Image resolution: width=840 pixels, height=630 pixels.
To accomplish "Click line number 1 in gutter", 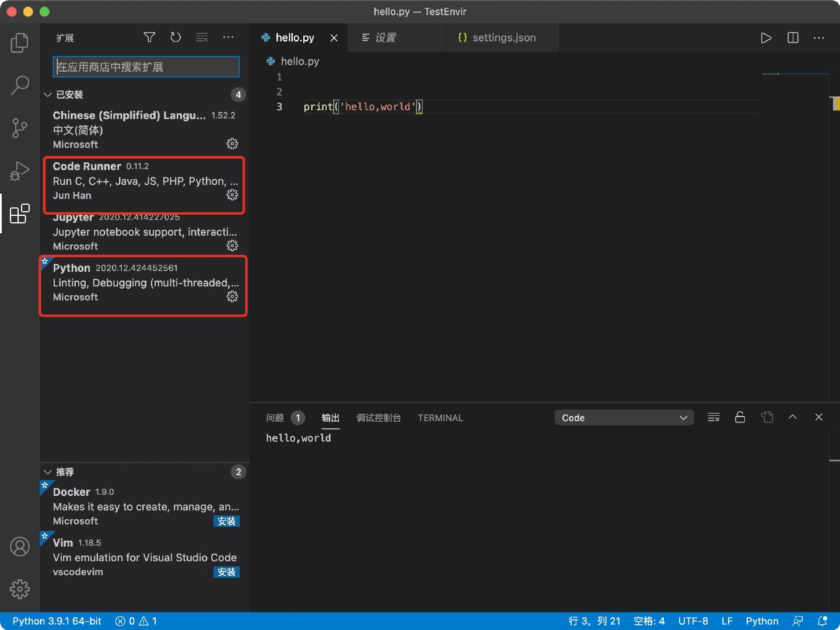I will [279, 77].
